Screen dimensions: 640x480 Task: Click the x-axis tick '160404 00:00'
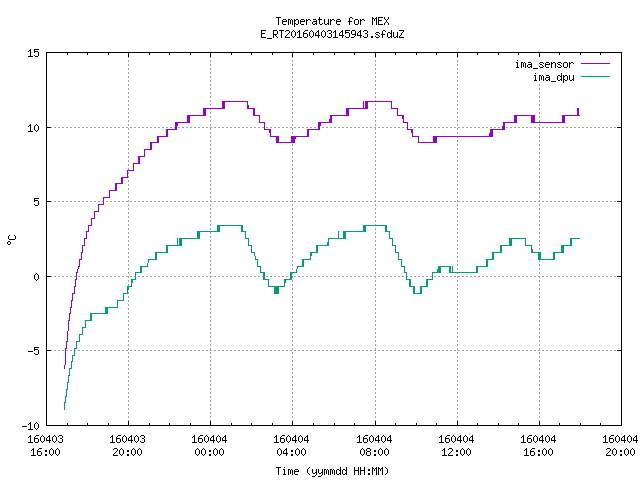209,446
